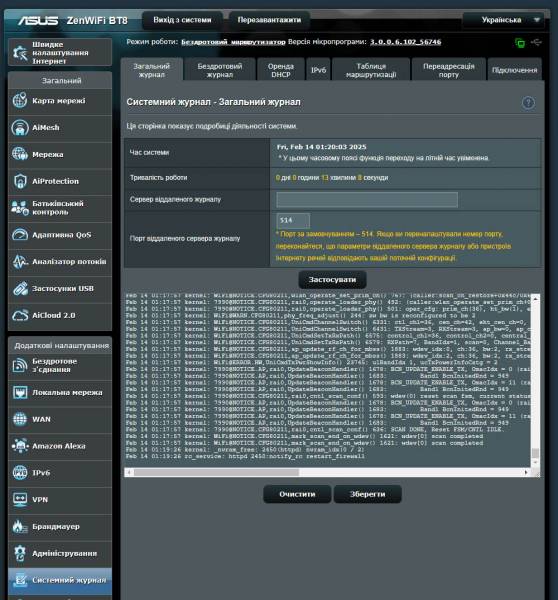The image size is (558, 600).
Task: Open the Оренда DHCP tab
Action: (x=281, y=70)
